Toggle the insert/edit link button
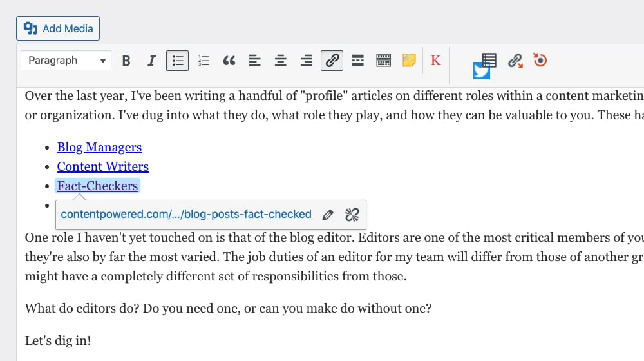 (x=332, y=61)
